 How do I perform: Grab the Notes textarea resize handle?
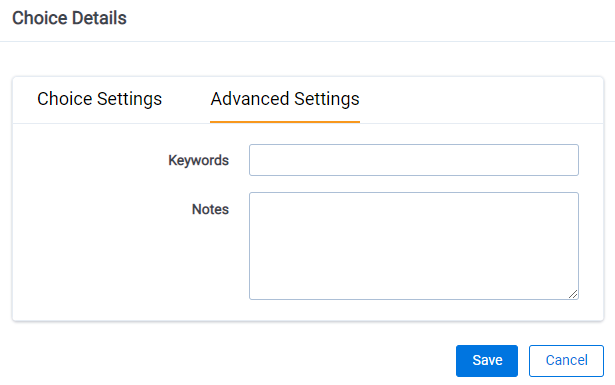pos(573,294)
